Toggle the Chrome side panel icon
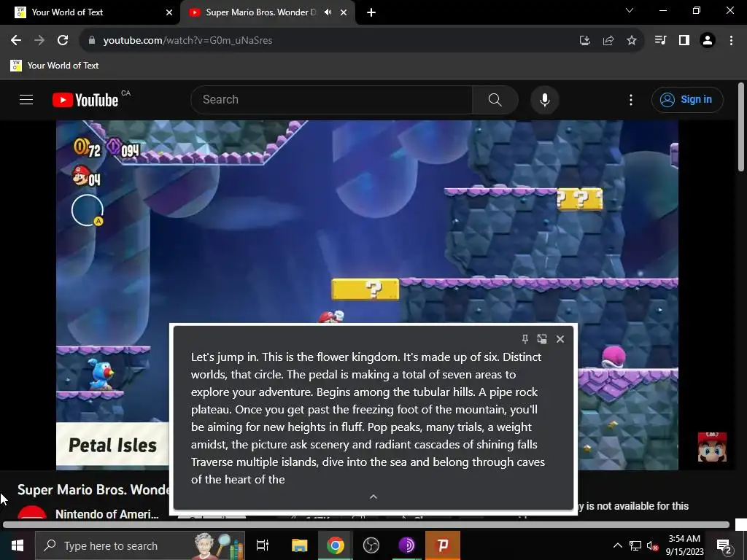Image resolution: width=747 pixels, height=560 pixels. (684, 41)
